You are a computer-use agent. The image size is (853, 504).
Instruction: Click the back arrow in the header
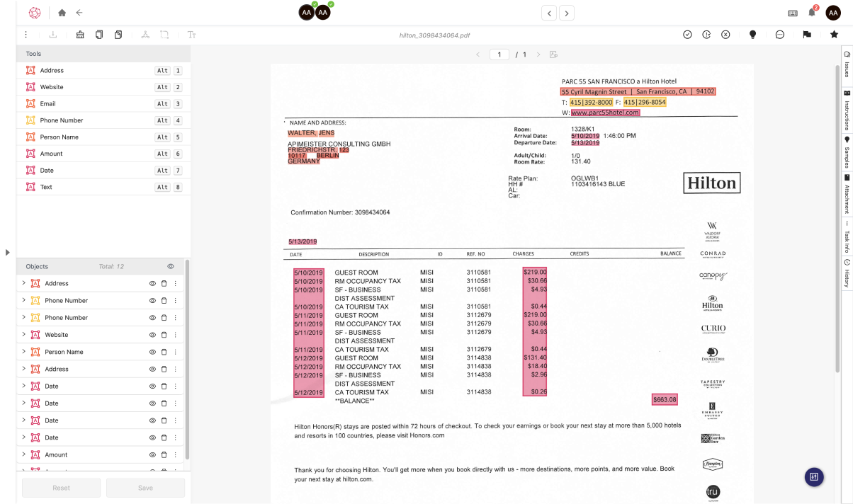coord(79,13)
